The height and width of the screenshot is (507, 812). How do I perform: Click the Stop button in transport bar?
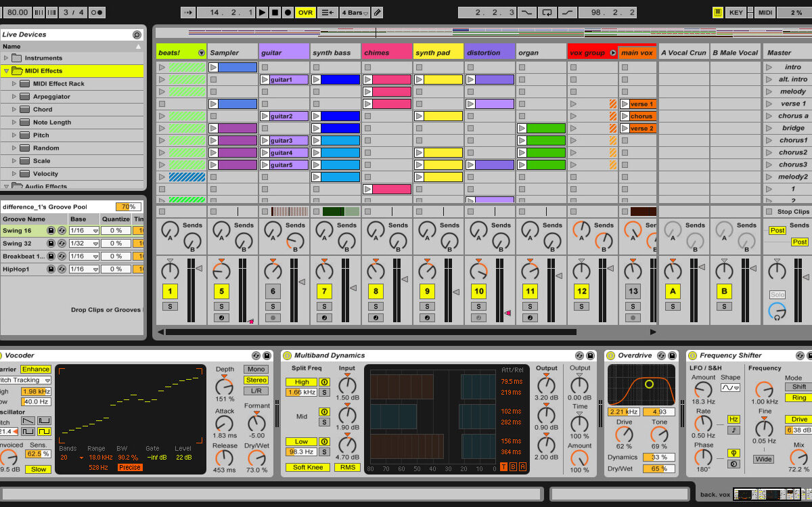[275, 12]
